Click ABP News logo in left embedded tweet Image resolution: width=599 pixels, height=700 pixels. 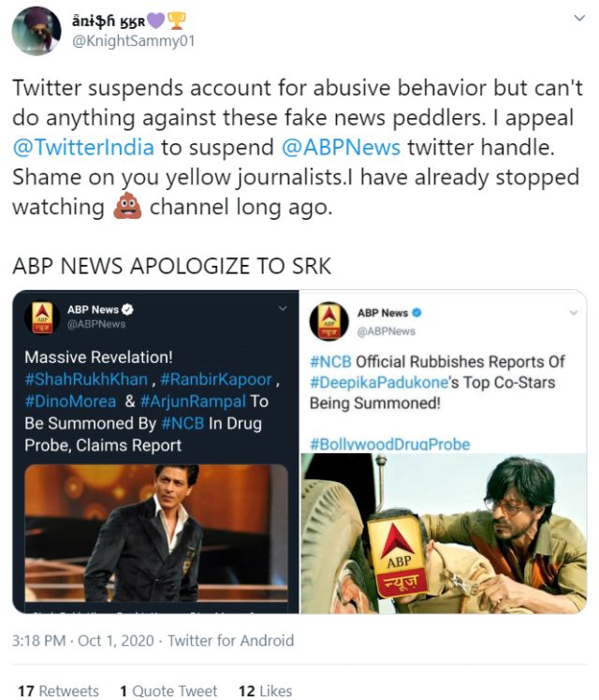(x=40, y=318)
